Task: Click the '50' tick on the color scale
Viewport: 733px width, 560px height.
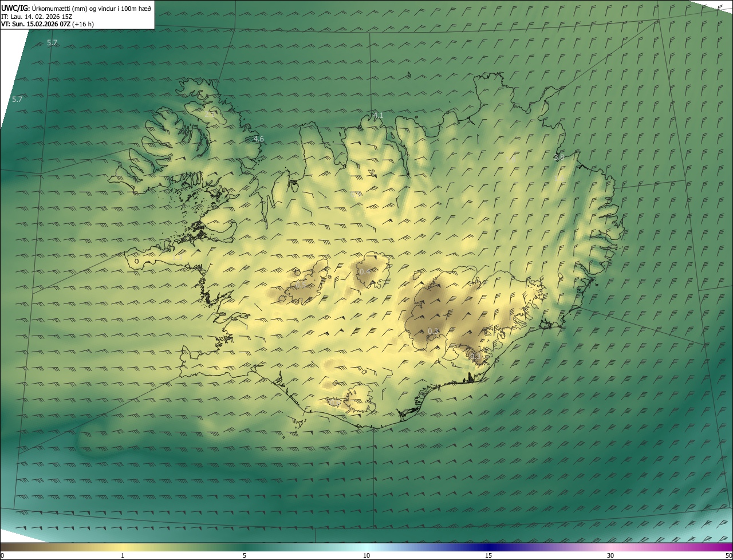Action: click(728, 555)
